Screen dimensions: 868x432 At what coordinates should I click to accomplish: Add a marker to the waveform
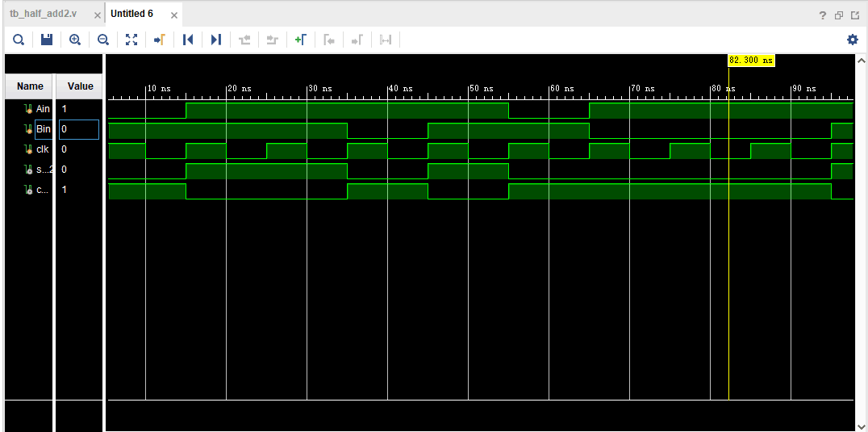[x=301, y=40]
